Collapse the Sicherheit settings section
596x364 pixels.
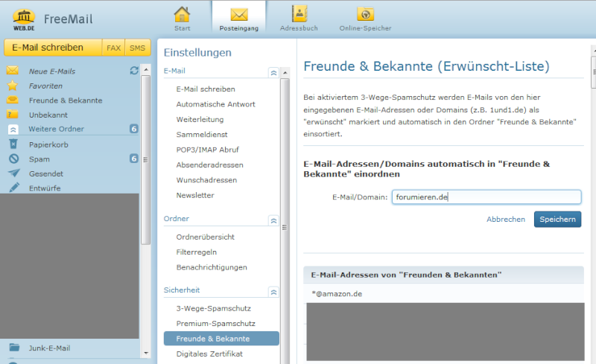point(273,292)
